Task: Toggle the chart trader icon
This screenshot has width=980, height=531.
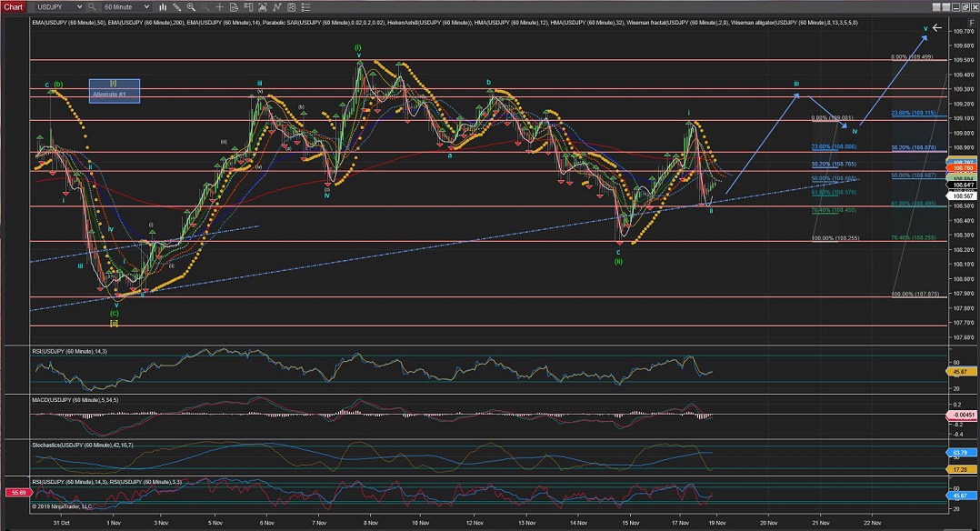Action: [248, 7]
